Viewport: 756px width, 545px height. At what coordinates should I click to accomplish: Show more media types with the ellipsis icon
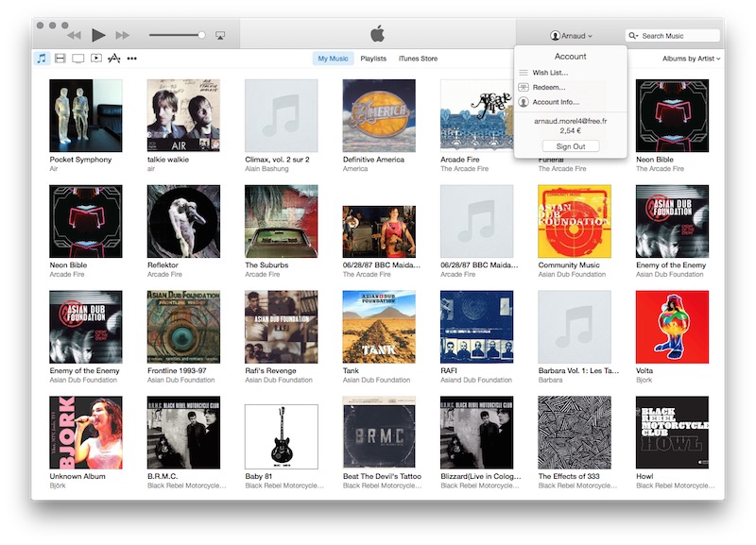click(131, 59)
